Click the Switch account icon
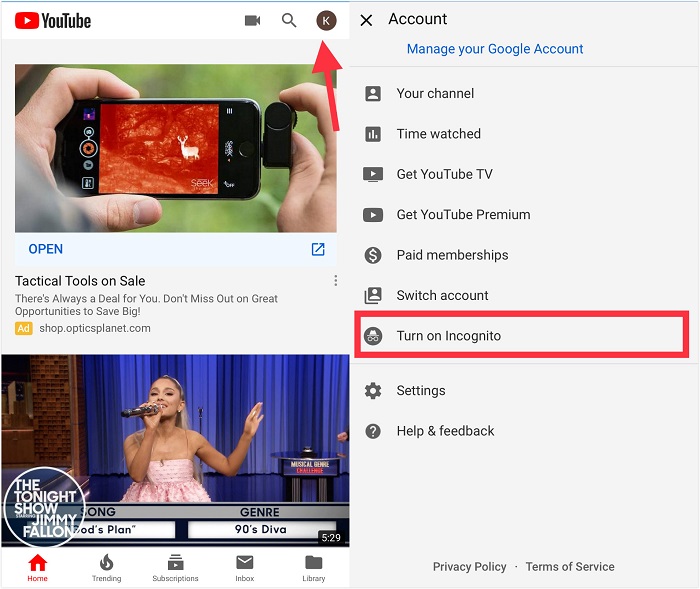 tap(373, 296)
